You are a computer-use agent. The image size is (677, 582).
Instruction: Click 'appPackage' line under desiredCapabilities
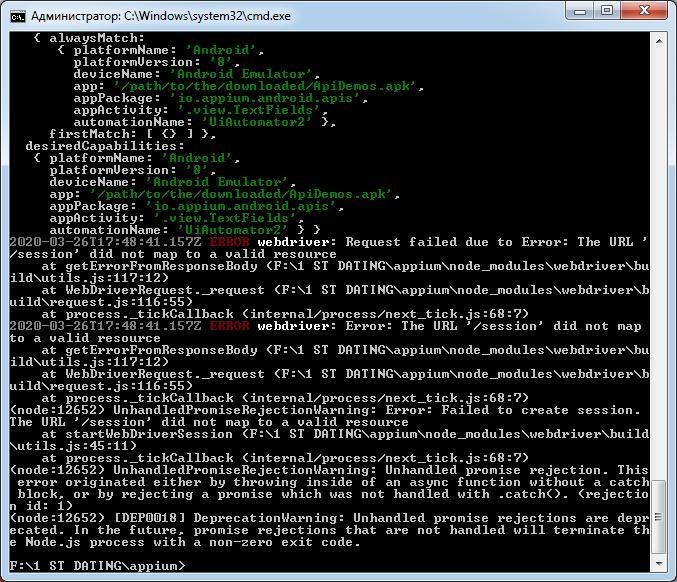(196, 206)
